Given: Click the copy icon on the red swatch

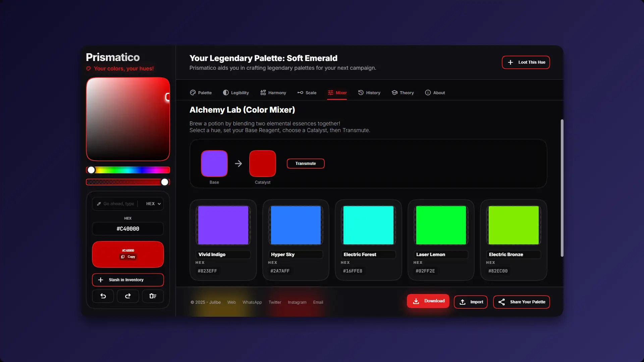Looking at the screenshot, I should click(123, 257).
